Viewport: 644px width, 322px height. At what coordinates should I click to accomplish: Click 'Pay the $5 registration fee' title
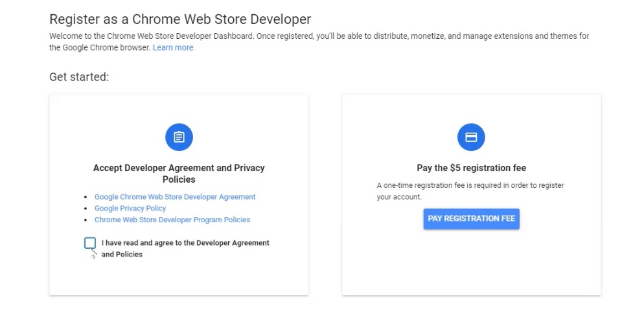point(472,168)
